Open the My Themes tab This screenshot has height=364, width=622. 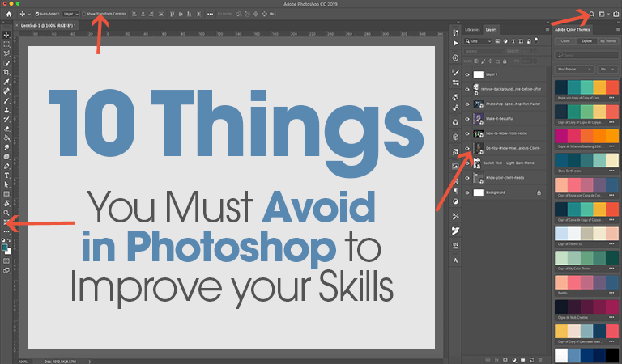607,41
